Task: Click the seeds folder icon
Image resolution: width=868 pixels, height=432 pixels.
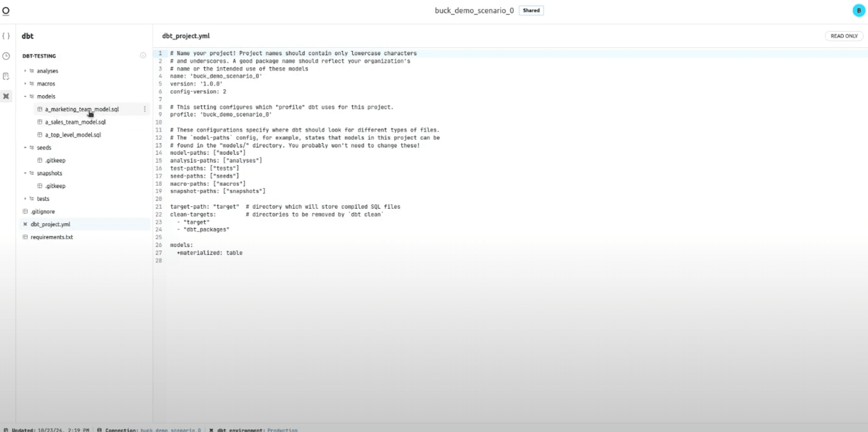Action: (x=32, y=147)
